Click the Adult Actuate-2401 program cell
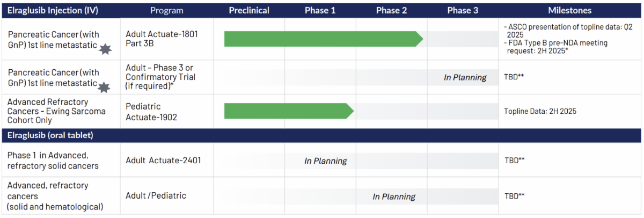644x218 pixels. coord(164,160)
